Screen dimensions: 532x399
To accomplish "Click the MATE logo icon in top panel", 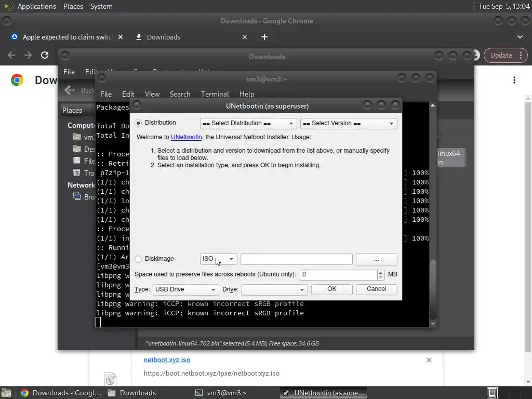I will (x=8, y=6).
